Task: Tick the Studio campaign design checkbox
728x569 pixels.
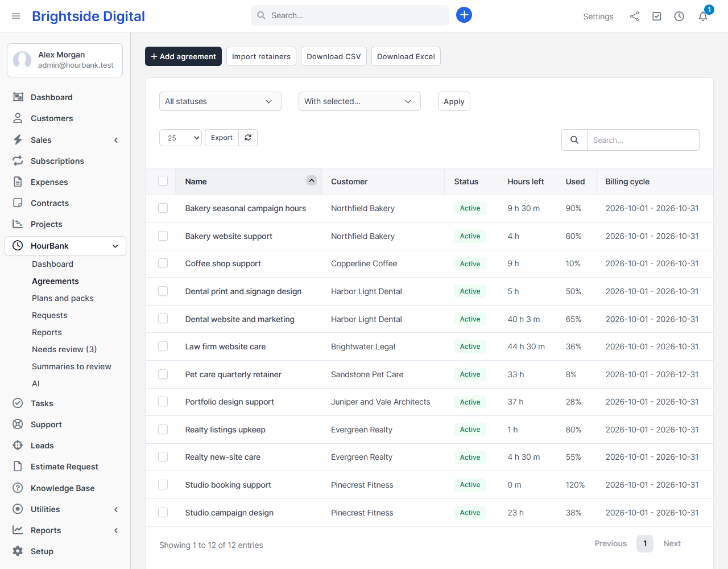Action: 163,513
